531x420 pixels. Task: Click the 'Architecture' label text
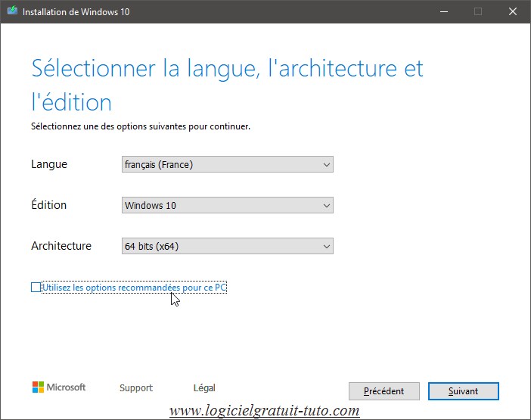(61, 245)
